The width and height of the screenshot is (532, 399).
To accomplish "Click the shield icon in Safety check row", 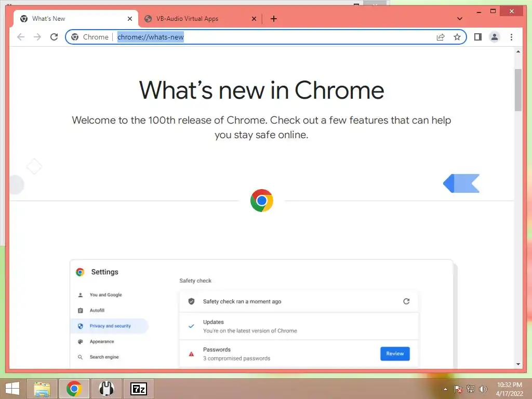I will [x=191, y=301].
